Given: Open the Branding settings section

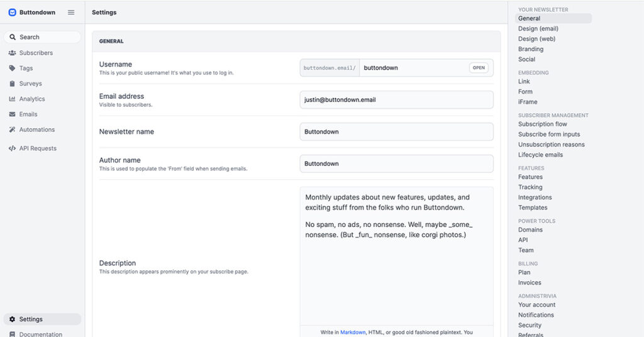Looking at the screenshot, I should click(531, 49).
